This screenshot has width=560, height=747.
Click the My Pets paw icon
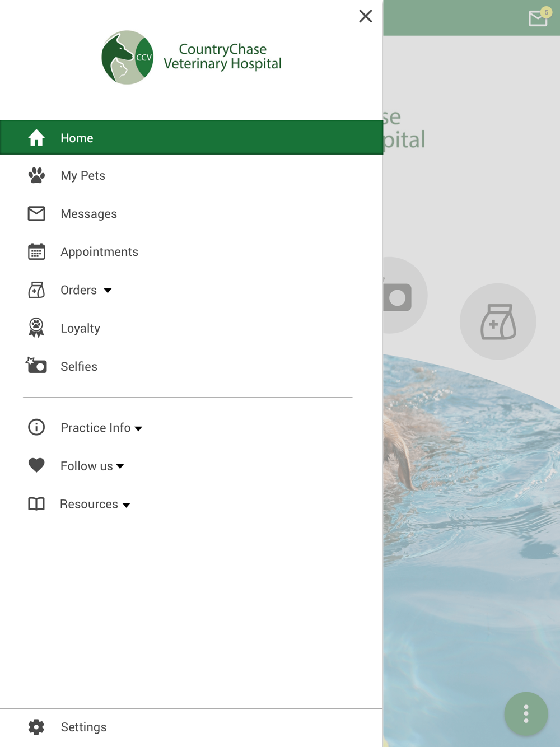36,175
